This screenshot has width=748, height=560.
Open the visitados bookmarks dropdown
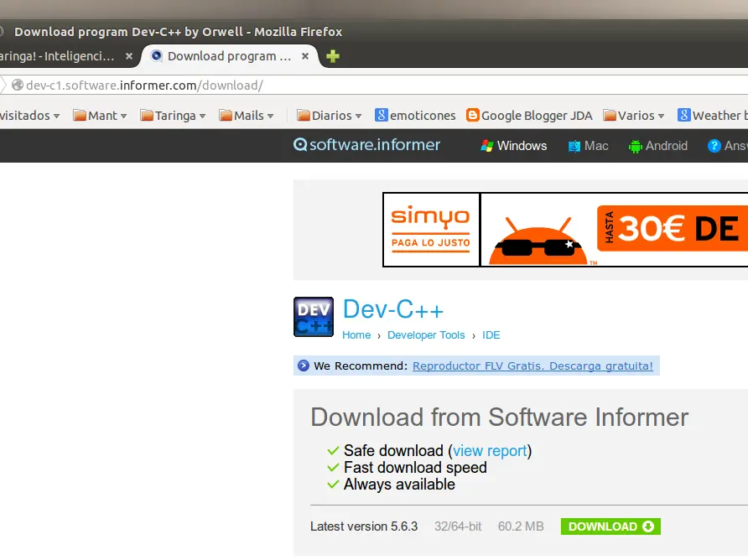pyautogui.click(x=29, y=116)
